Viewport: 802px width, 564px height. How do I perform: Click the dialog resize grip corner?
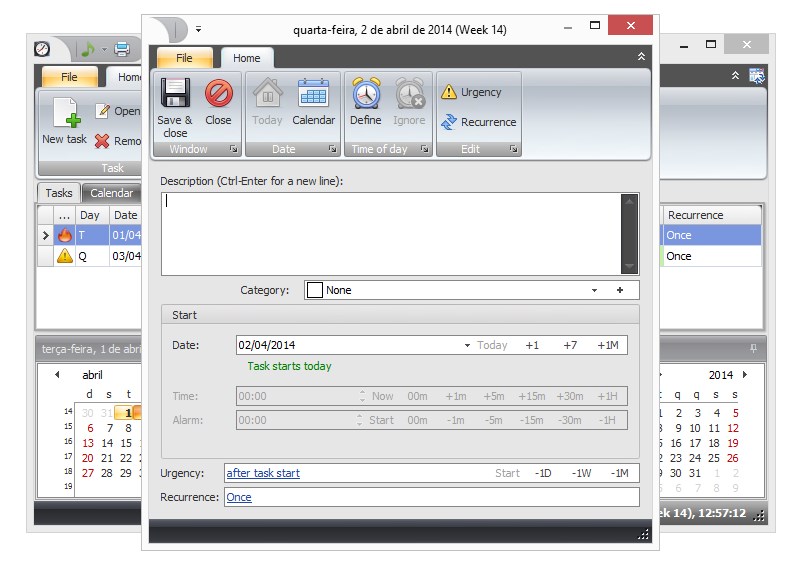[x=643, y=534]
